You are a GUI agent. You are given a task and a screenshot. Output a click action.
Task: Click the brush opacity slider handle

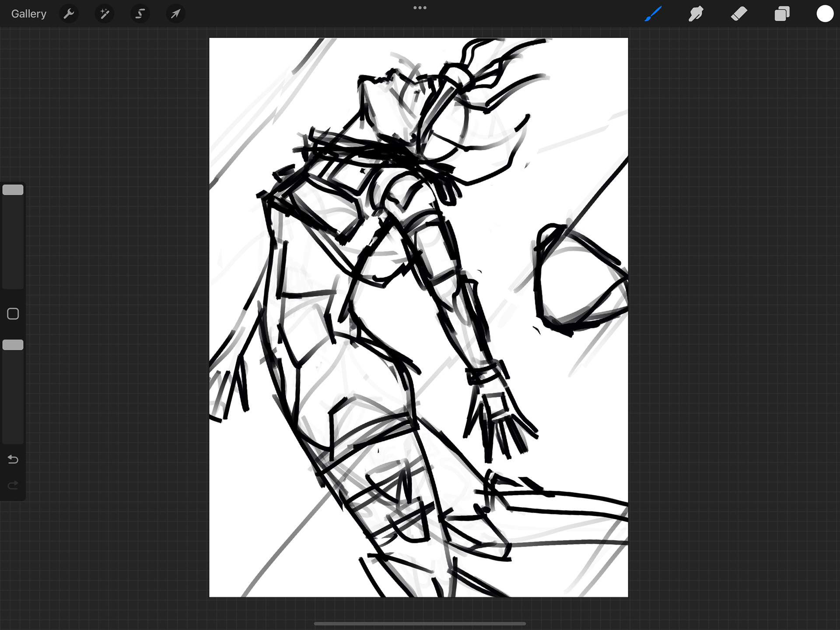pyautogui.click(x=13, y=345)
